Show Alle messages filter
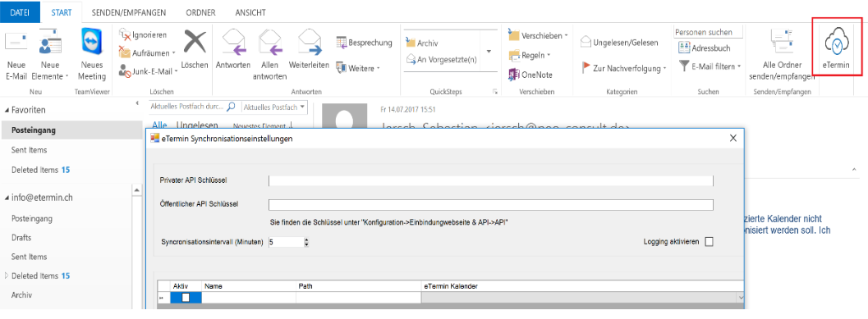Image resolution: width=868 pixels, height=319 pixels. (x=159, y=125)
